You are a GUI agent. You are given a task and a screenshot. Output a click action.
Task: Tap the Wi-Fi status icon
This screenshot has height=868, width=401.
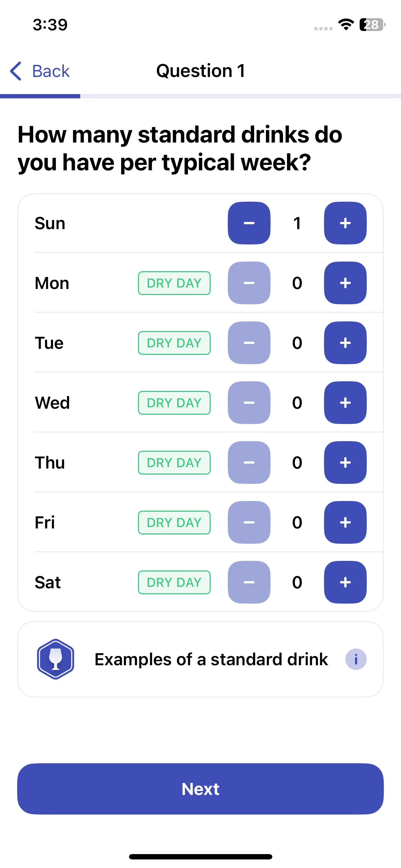346,25
